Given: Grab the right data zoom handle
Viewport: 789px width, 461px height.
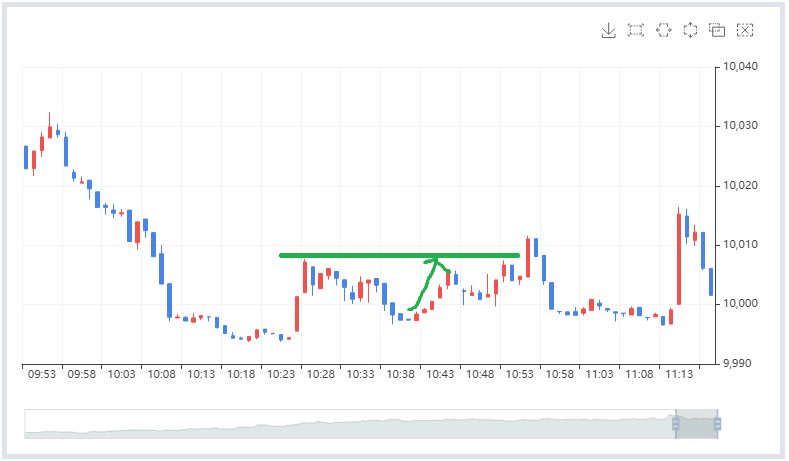Looking at the screenshot, I should coord(718,424).
